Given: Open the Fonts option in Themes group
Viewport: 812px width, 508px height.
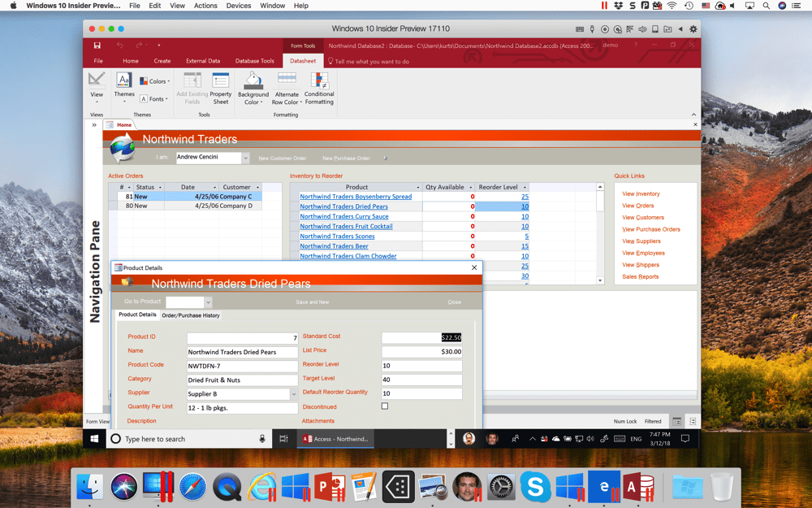Looking at the screenshot, I should pos(153,99).
